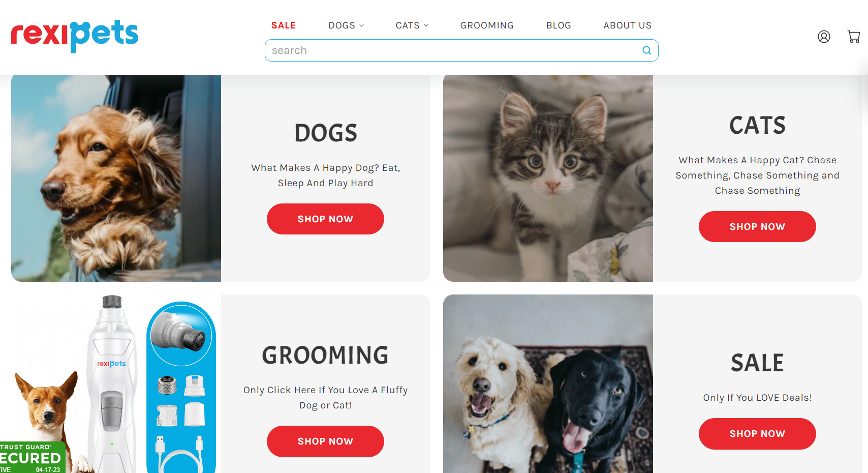Image resolution: width=868 pixels, height=473 pixels.
Task: Expand the Dogs menu chevron
Action: (362, 25)
